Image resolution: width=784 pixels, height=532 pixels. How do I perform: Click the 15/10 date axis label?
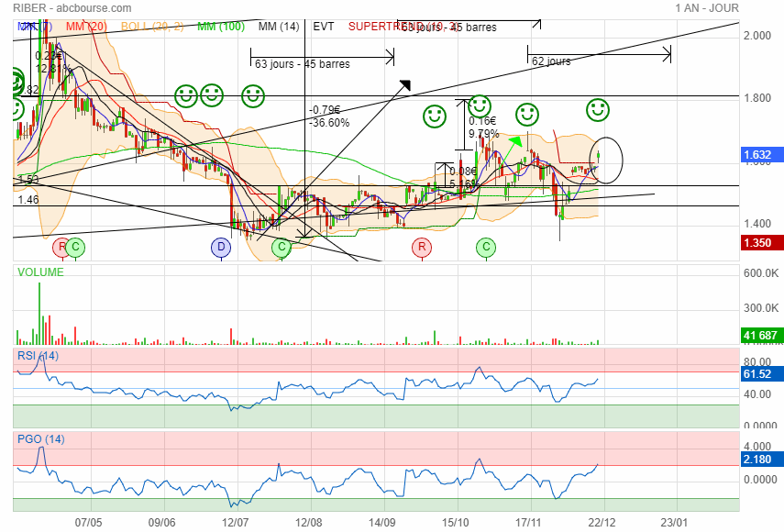456,523
